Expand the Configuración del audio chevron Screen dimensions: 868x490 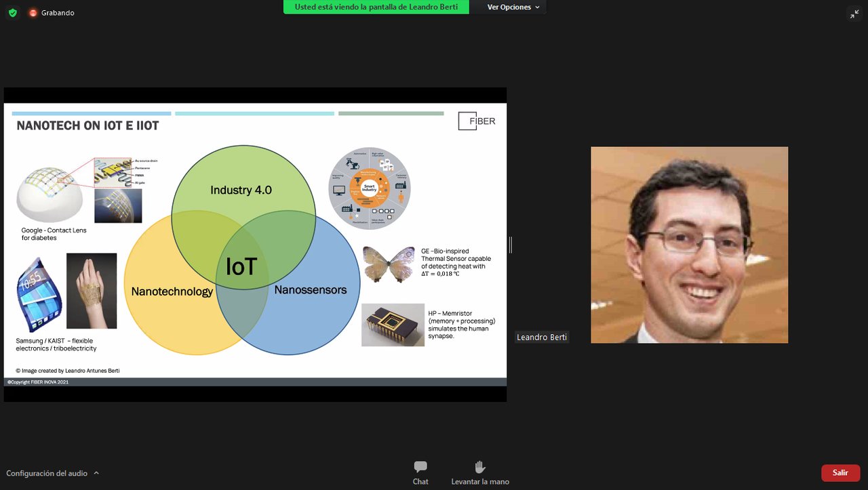(96, 473)
